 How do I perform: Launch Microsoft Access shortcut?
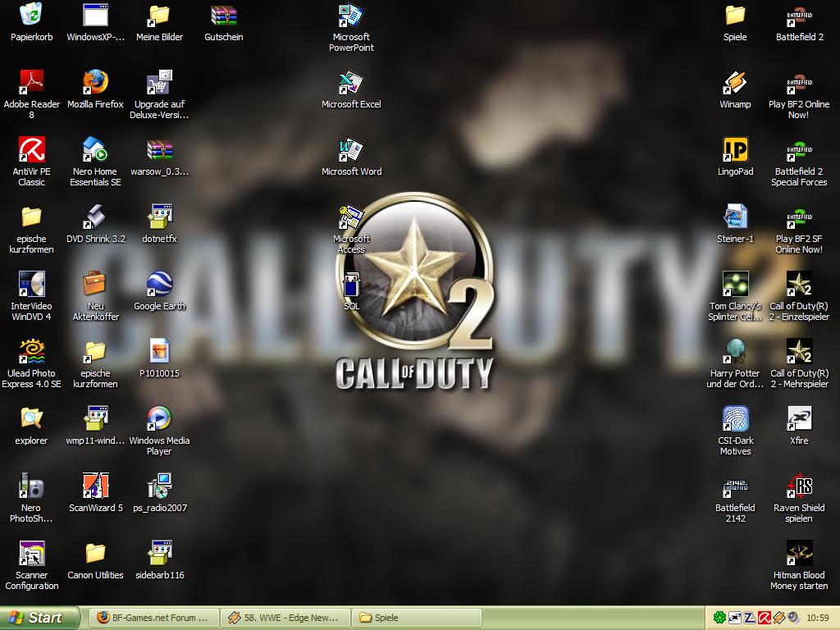click(351, 217)
